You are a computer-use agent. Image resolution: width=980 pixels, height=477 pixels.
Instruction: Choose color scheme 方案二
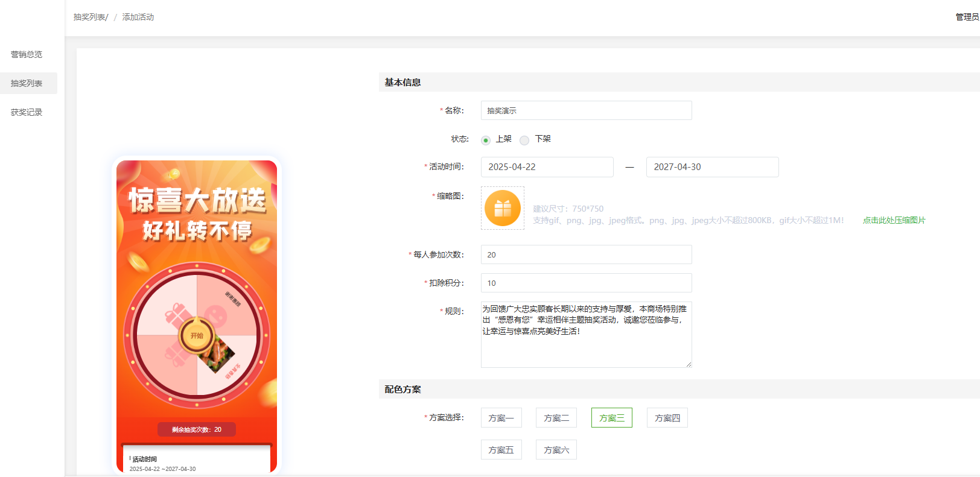coord(556,418)
